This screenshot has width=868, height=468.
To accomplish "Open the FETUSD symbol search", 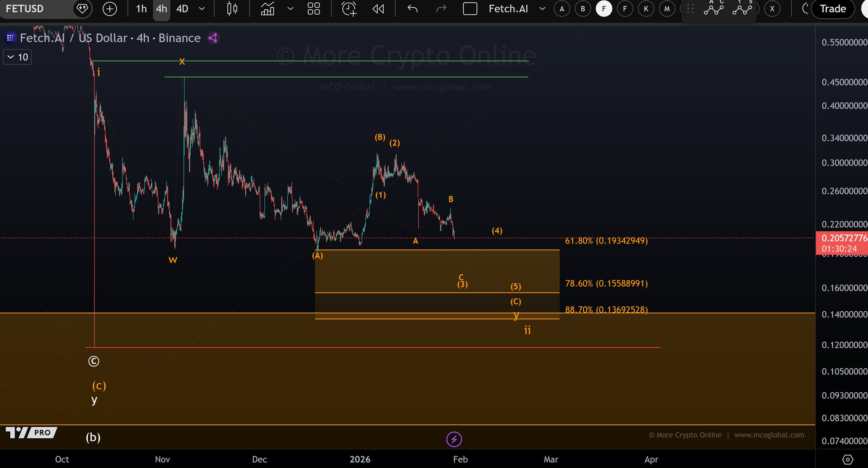I will pos(25,9).
